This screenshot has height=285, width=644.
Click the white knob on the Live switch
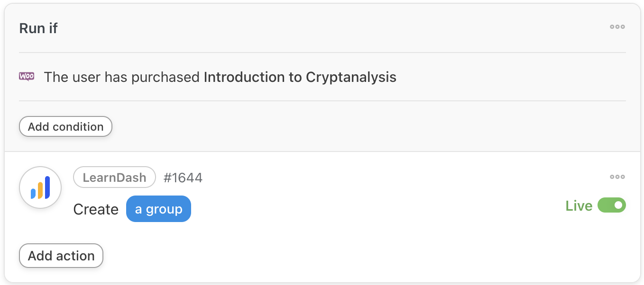pyautogui.click(x=618, y=205)
